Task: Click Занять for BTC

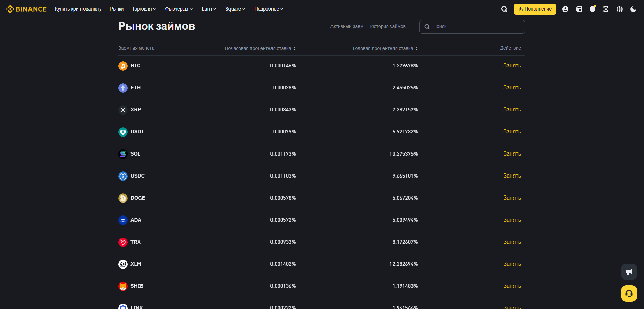Action: [512, 66]
